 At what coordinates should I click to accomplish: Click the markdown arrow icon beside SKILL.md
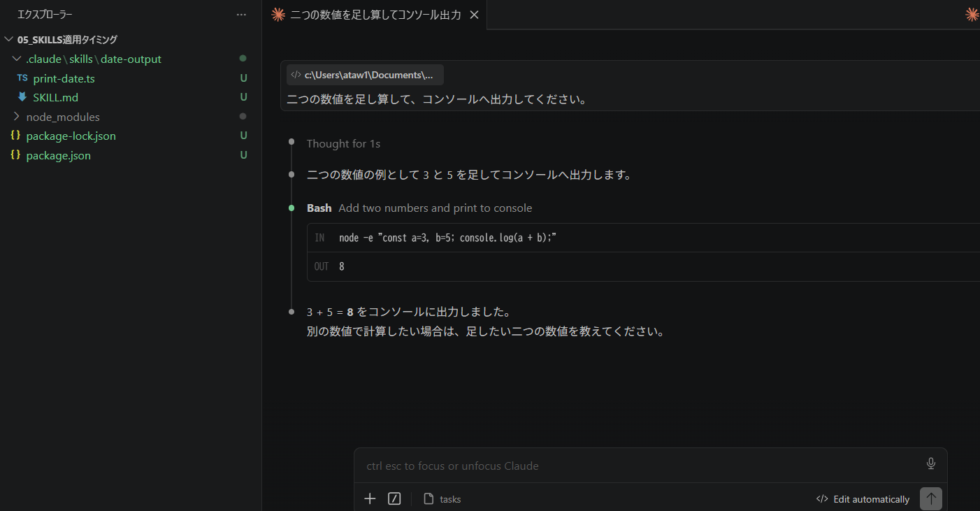tap(22, 97)
